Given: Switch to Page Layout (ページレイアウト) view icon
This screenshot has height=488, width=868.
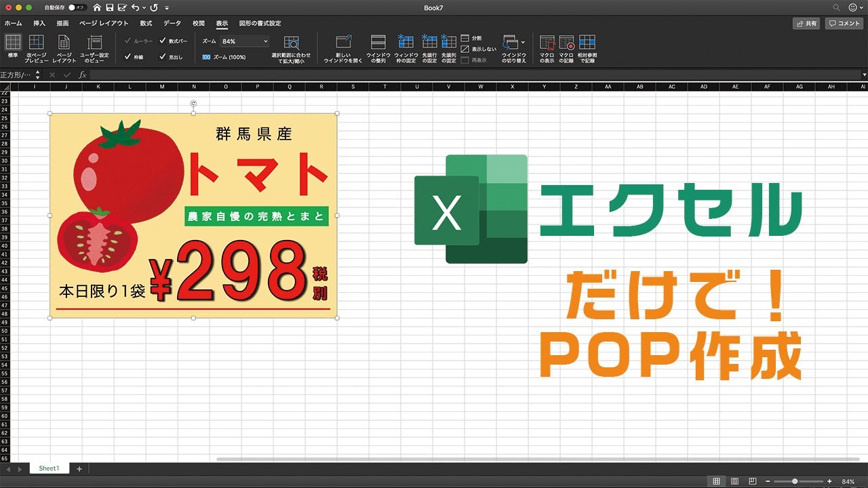Looking at the screenshot, I should 63,43.
